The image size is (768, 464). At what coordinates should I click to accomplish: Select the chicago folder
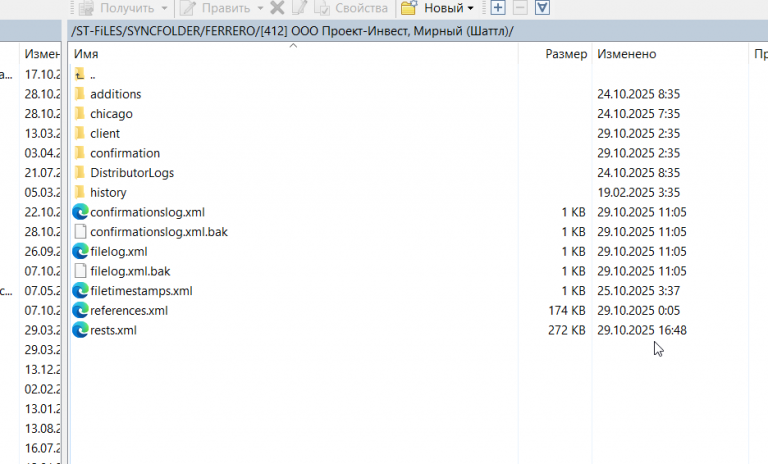(x=103, y=114)
